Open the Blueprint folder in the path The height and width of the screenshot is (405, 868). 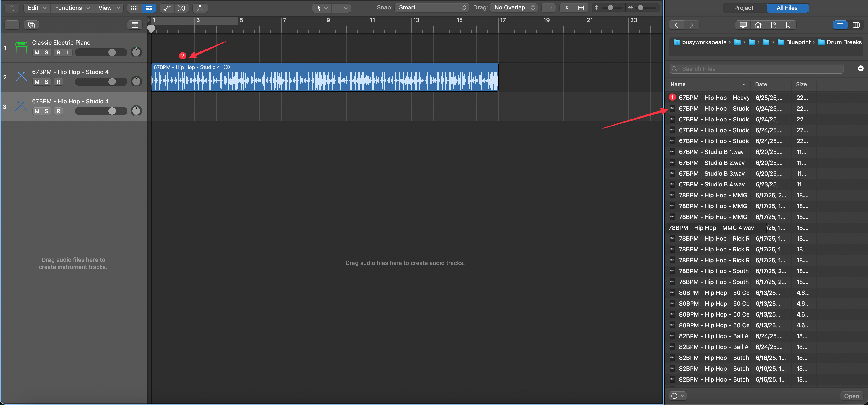[x=797, y=42]
